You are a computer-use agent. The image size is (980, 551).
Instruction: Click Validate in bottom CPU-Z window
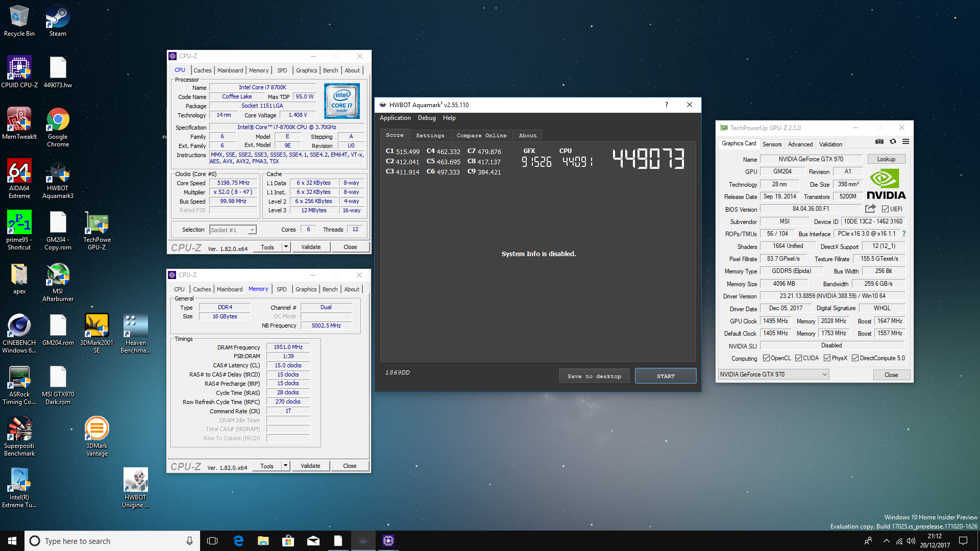click(x=310, y=466)
